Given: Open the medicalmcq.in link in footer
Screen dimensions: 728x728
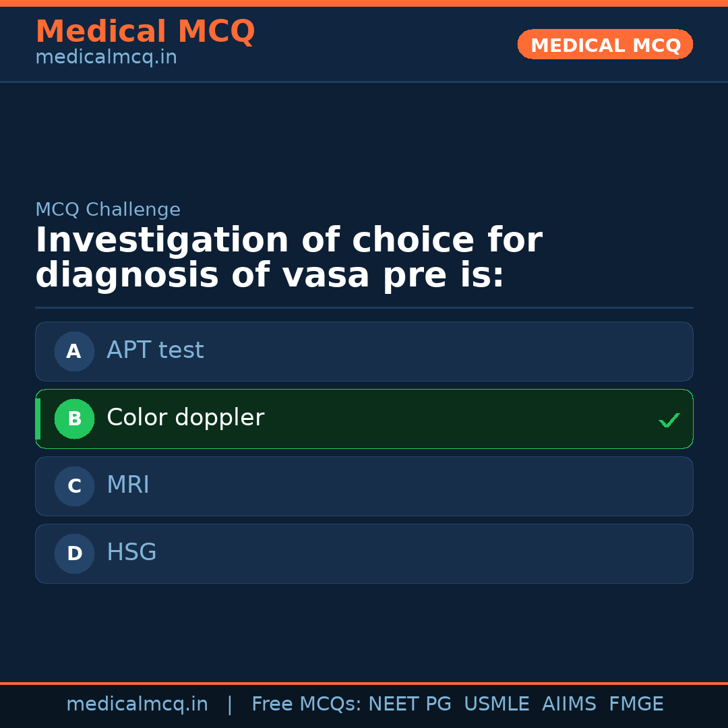Looking at the screenshot, I should tap(137, 704).
